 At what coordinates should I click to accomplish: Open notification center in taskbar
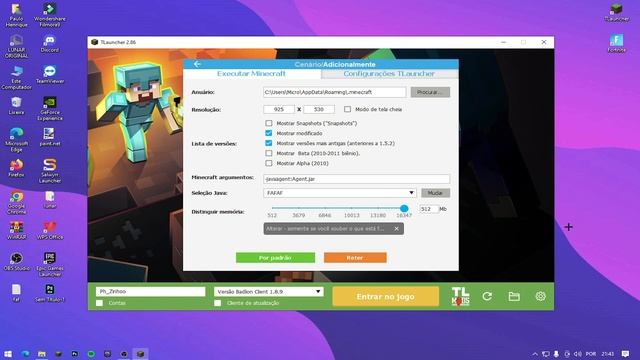(625, 353)
